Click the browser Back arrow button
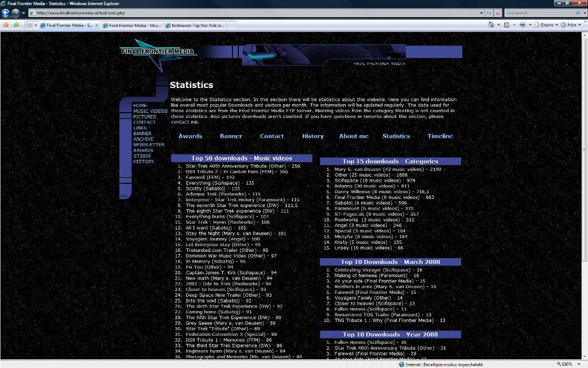 (x=5, y=13)
